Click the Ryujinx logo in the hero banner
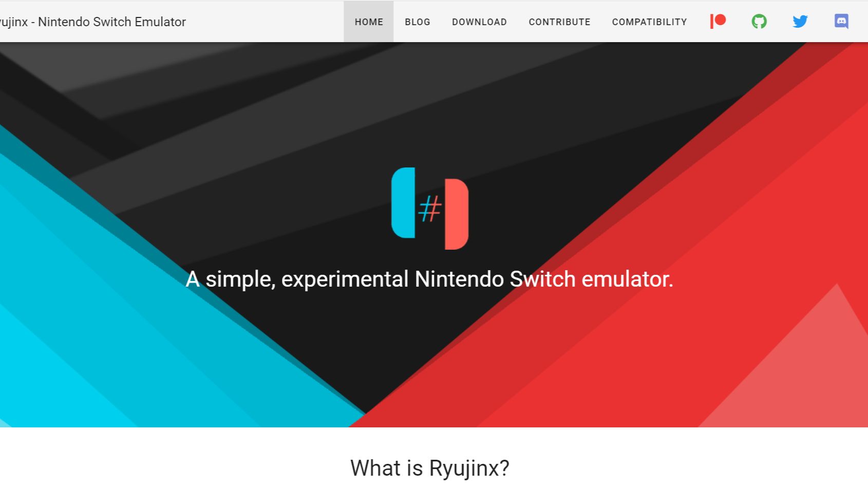Screen dimensions: 868x488 coord(430,209)
